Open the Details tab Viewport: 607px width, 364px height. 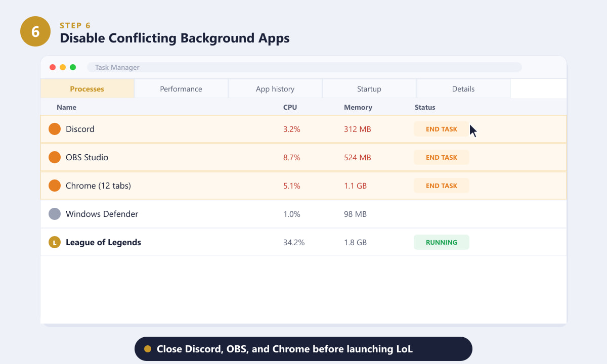point(463,88)
